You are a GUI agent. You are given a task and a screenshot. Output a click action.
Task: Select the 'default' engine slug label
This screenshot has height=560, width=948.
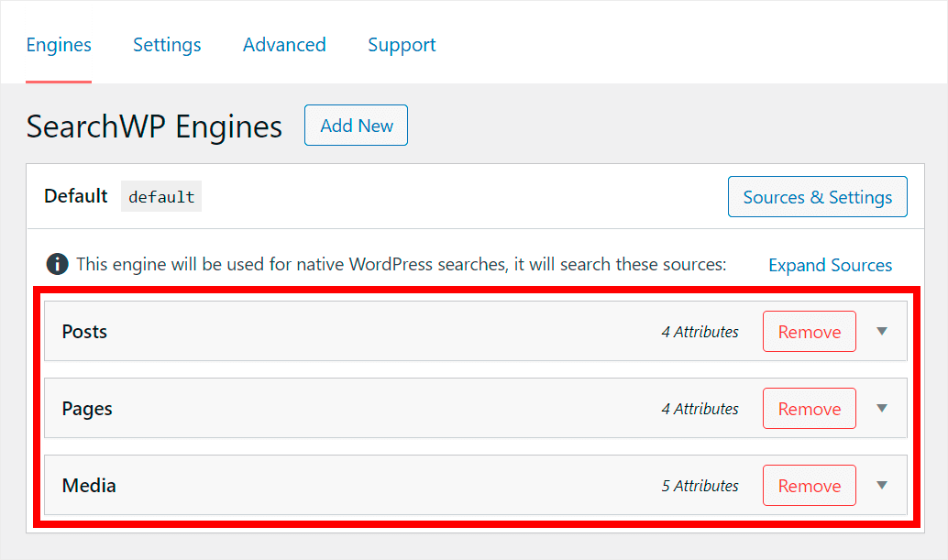161,196
